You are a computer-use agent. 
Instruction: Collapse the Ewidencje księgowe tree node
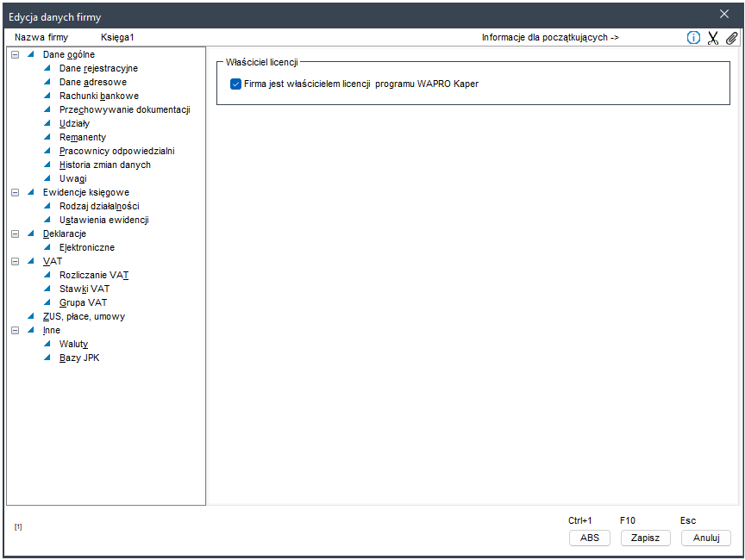tap(15, 192)
